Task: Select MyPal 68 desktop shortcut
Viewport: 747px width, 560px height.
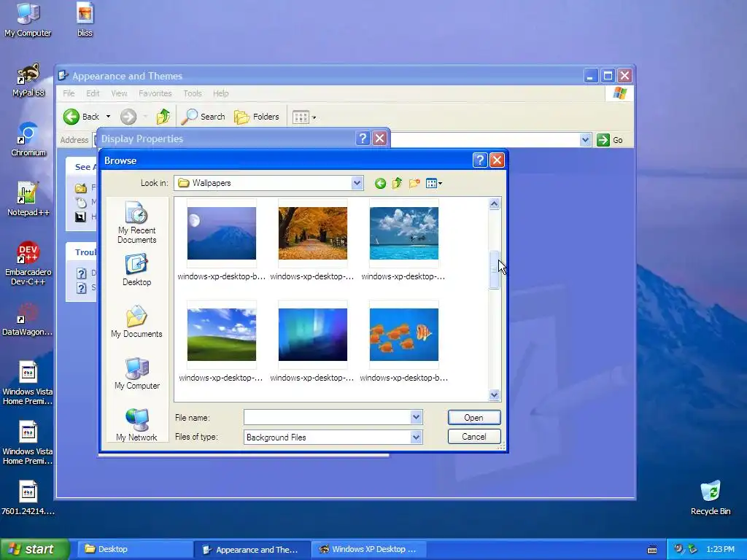Action: [x=28, y=80]
